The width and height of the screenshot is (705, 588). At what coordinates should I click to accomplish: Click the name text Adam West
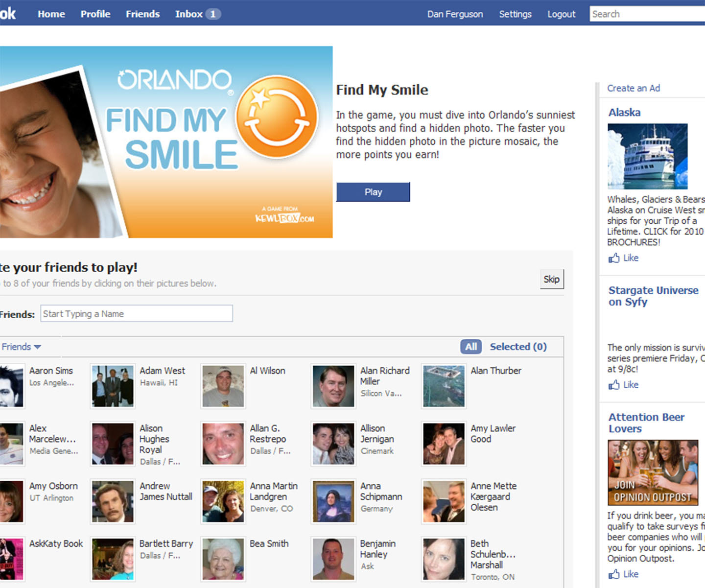click(162, 371)
